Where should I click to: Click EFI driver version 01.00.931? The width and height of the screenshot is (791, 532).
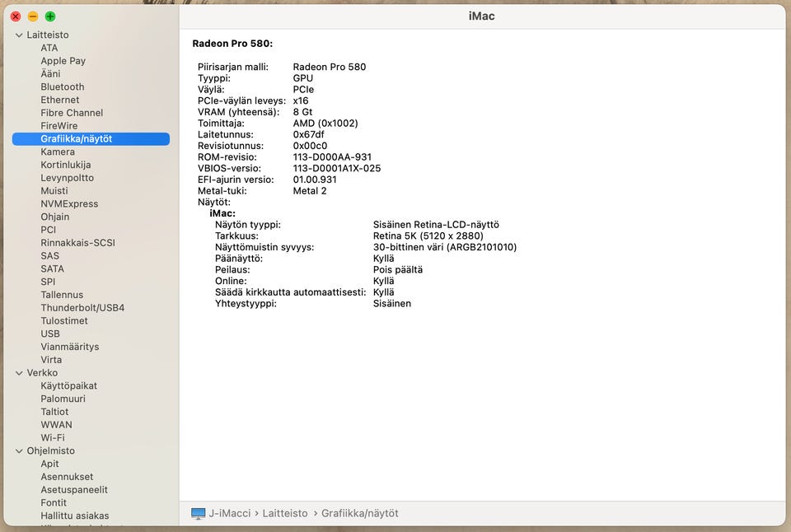[x=315, y=180]
